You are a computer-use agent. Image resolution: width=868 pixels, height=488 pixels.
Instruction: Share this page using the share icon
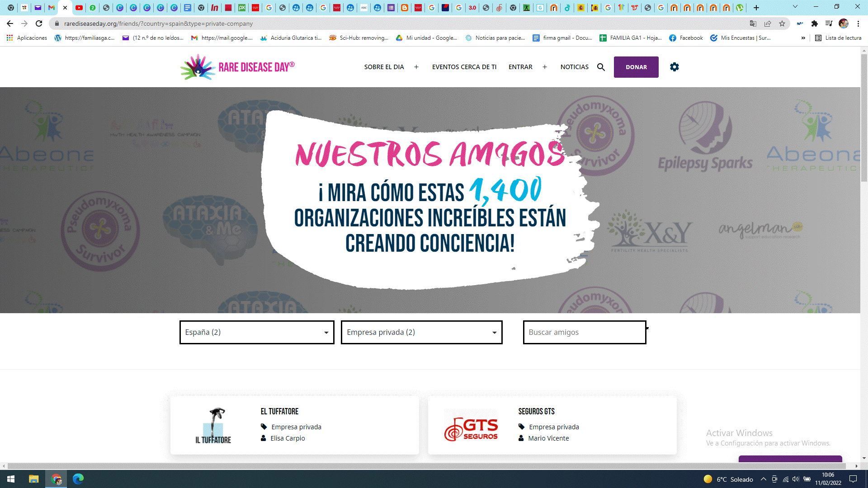(x=768, y=23)
